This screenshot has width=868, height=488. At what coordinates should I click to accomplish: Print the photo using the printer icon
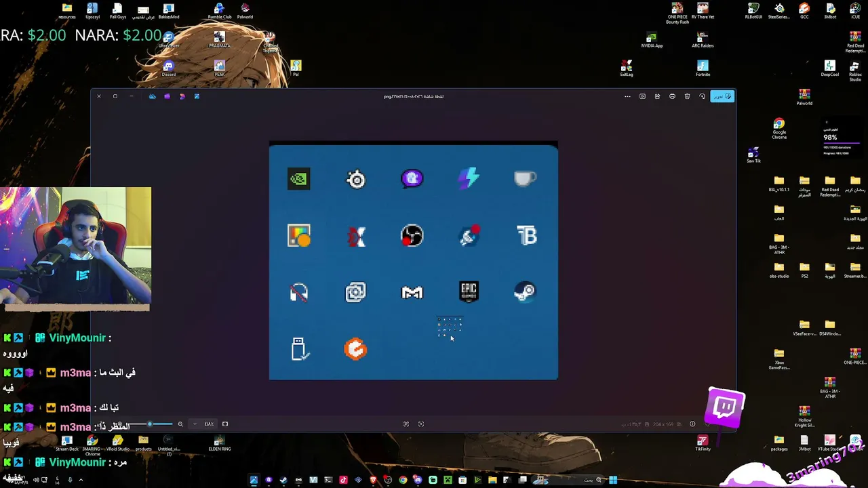coord(672,96)
